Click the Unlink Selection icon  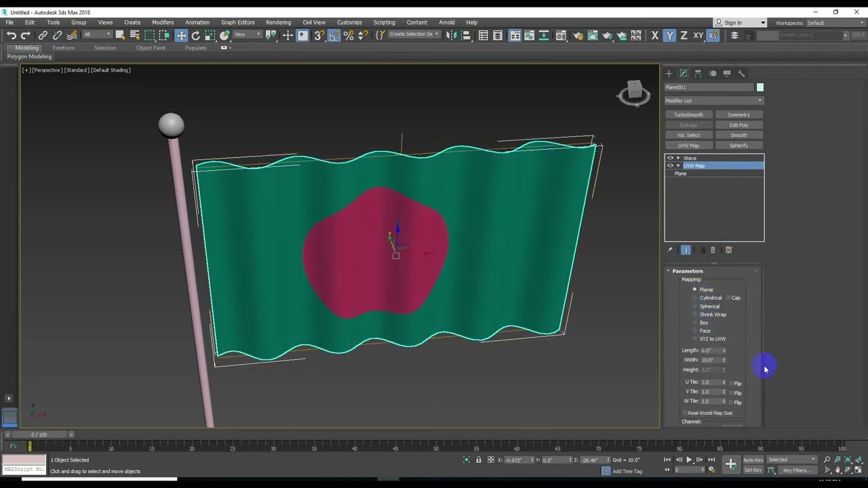pyautogui.click(x=58, y=35)
